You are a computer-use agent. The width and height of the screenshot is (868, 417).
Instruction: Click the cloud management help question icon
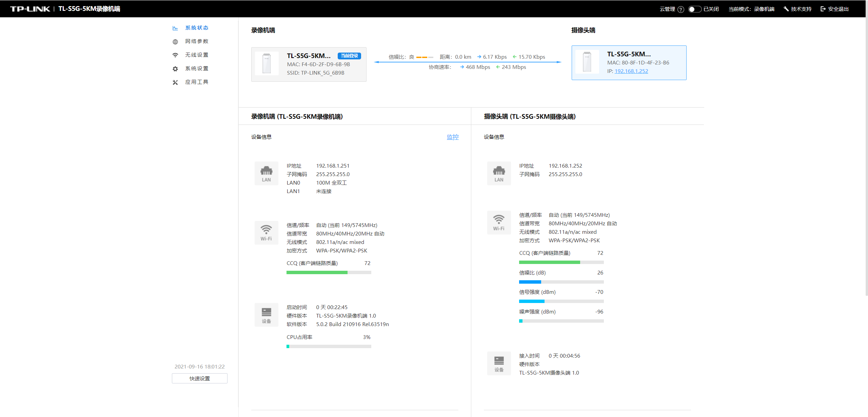click(680, 9)
